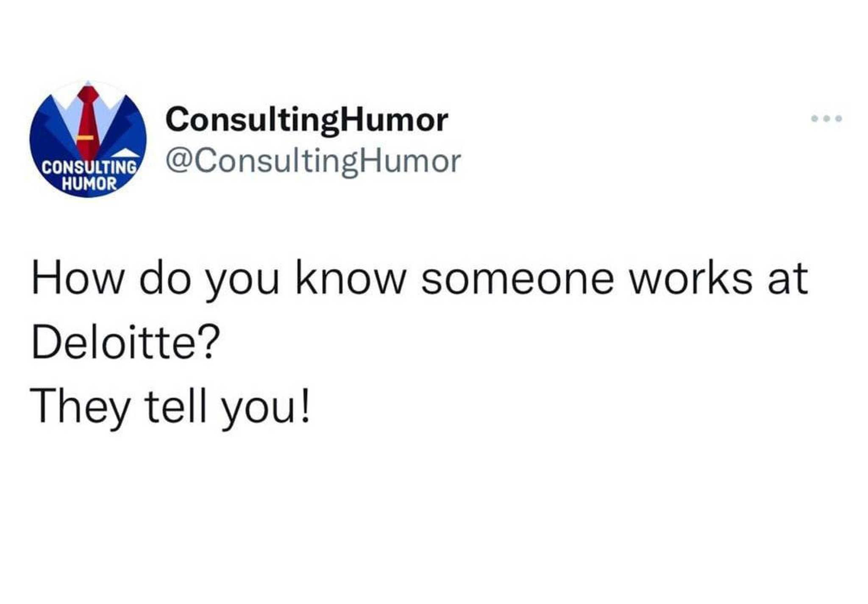Click the leftmost dot of the options menu
868x604 pixels.
pyautogui.click(x=814, y=119)
